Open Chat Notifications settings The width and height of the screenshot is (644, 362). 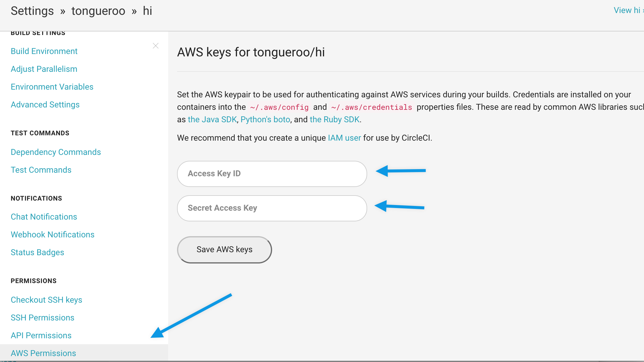[x=44, y=217]
